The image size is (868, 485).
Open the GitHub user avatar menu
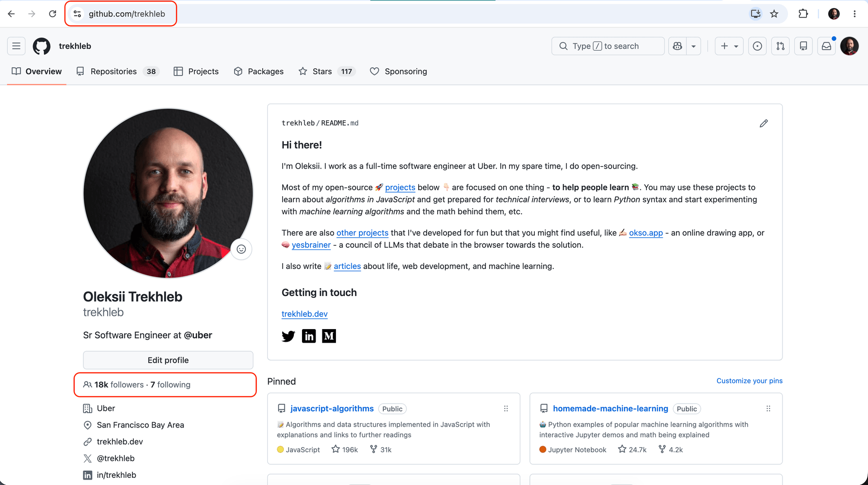tap(849, 46)
